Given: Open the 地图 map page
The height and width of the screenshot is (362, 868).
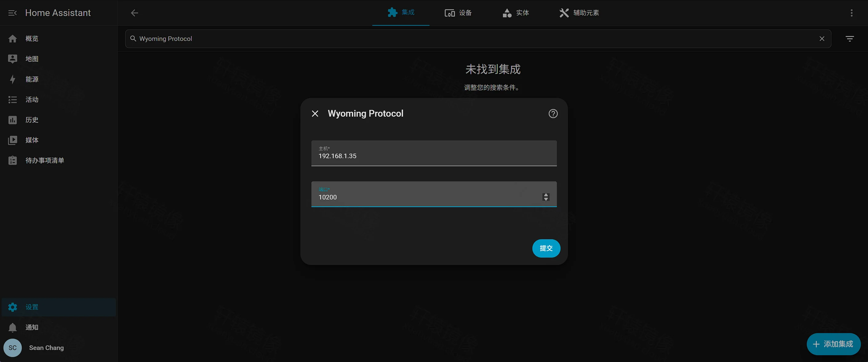Looking at the screenshot, I should tap(59, 59).
